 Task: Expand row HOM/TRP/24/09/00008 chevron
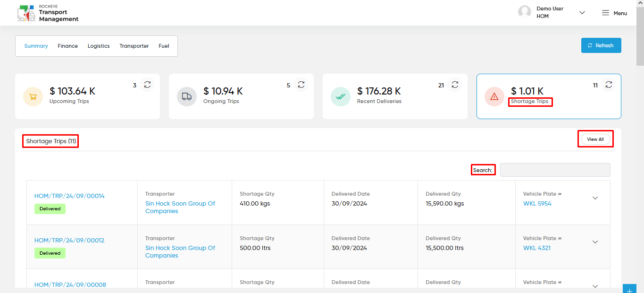[595, 286]
